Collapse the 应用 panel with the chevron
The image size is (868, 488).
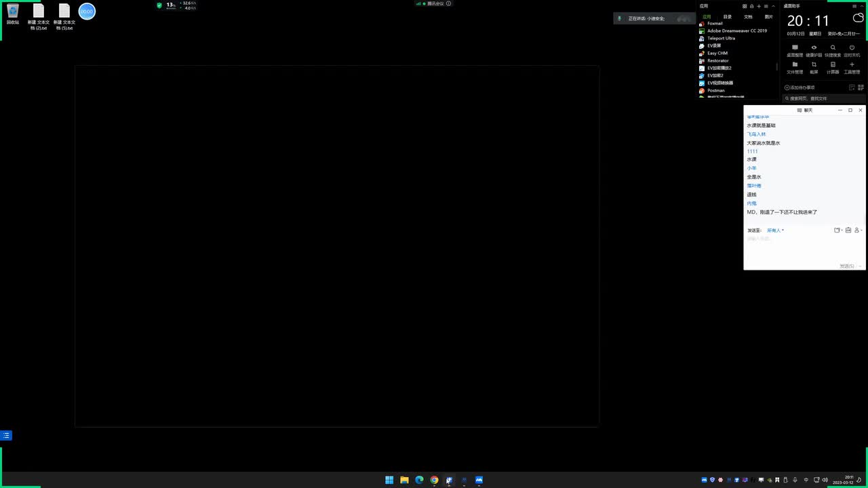coord(773,6)
